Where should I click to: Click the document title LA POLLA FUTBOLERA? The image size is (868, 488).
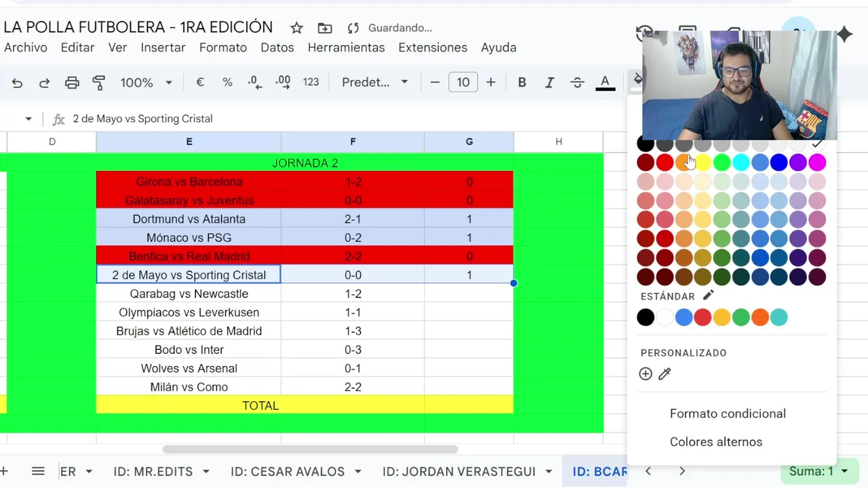point(138,27)
